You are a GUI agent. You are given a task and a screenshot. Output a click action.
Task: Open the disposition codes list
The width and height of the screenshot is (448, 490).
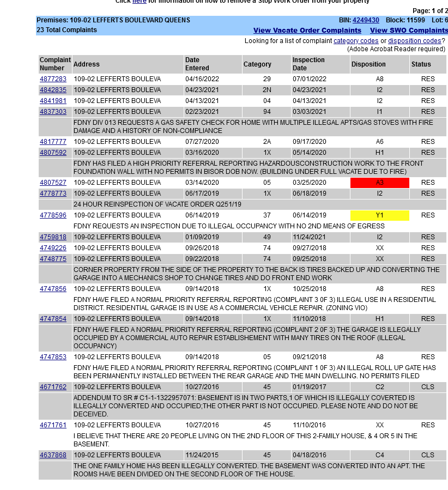(x=415, y=41)
